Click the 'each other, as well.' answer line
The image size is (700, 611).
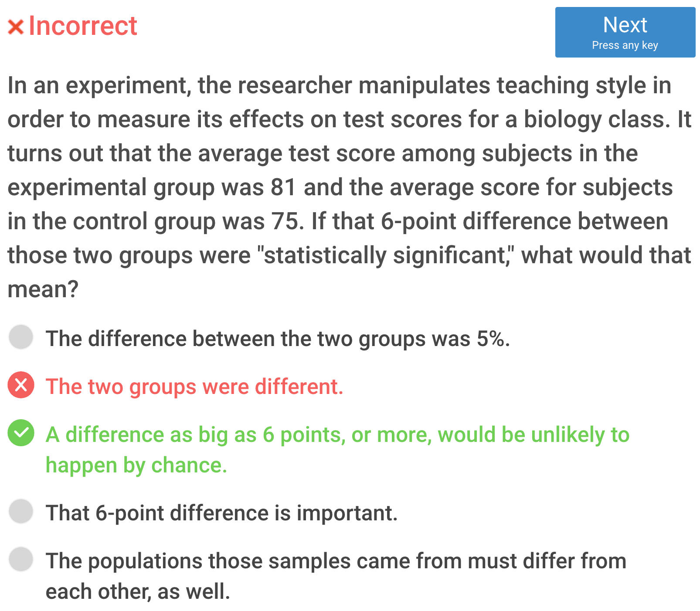pyautogui.click(x=138, y=592)
